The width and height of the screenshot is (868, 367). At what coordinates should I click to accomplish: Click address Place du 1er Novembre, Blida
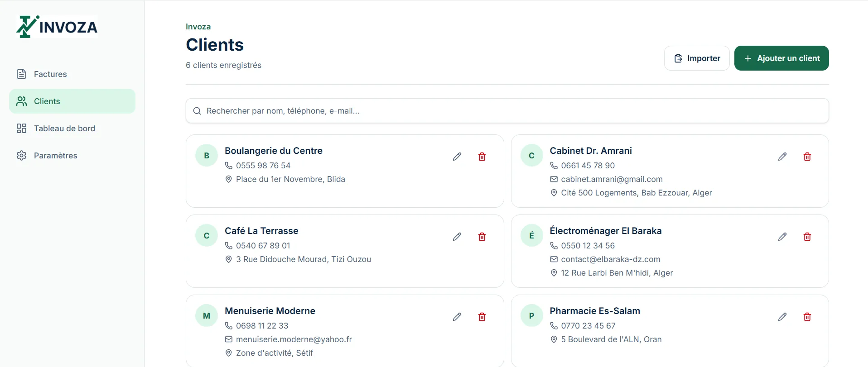tap(290, 179)
